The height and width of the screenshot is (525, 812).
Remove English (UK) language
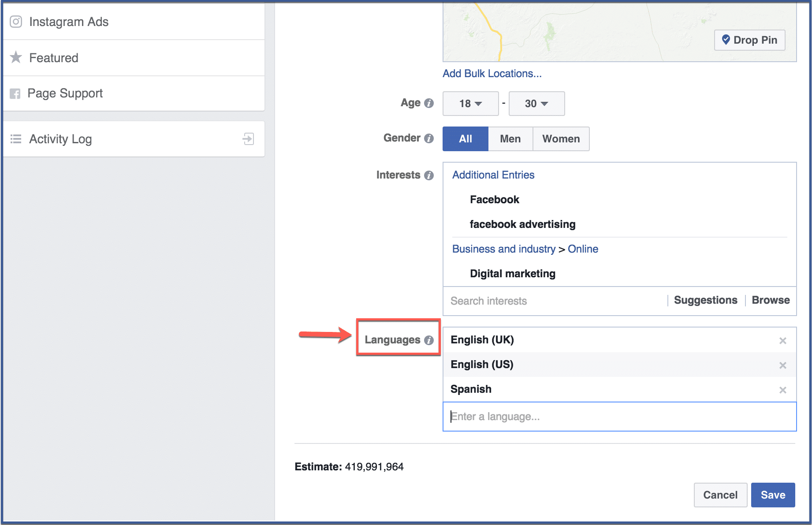pyautogui.click(x=783, y=341)
